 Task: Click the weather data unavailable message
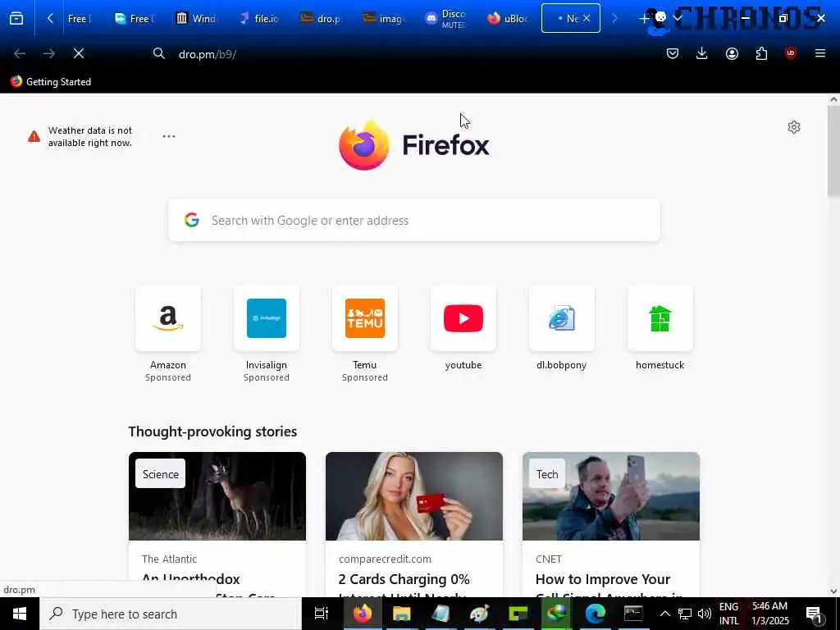[89, 137]
